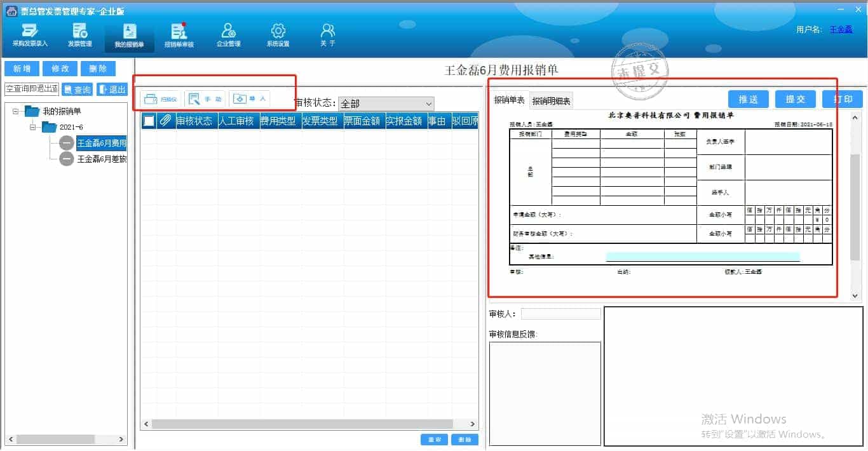Click the 事由 column header

438,121
